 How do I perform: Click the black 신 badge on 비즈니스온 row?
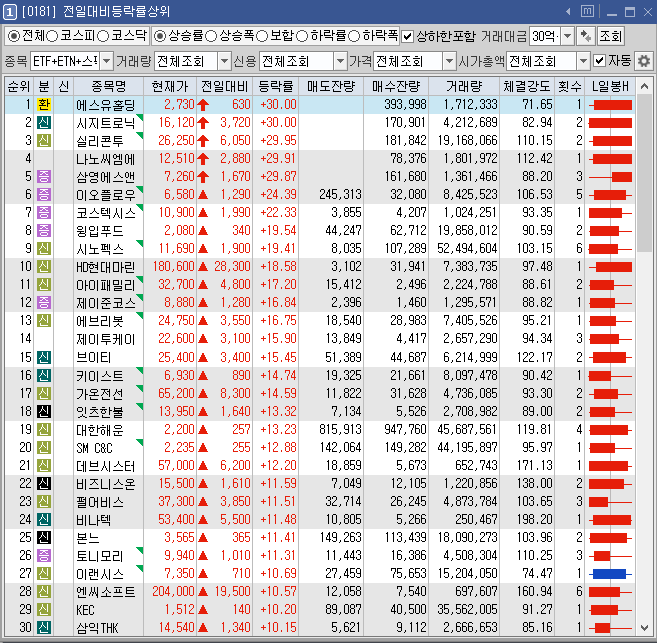[44, 484]
